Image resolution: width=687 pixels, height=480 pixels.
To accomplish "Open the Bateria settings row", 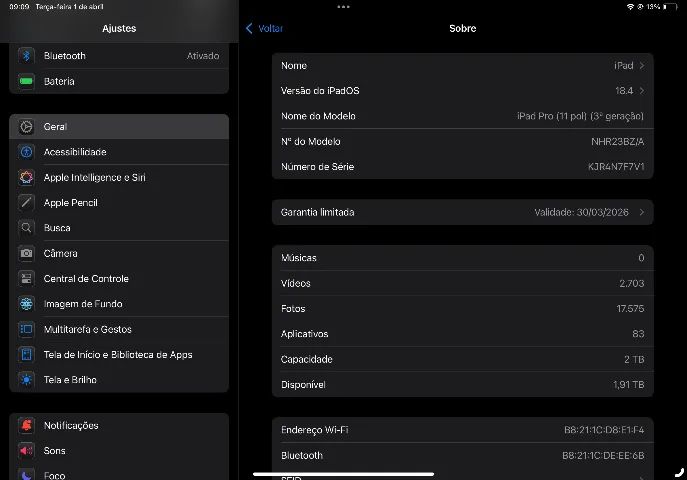I will (119, 81).
